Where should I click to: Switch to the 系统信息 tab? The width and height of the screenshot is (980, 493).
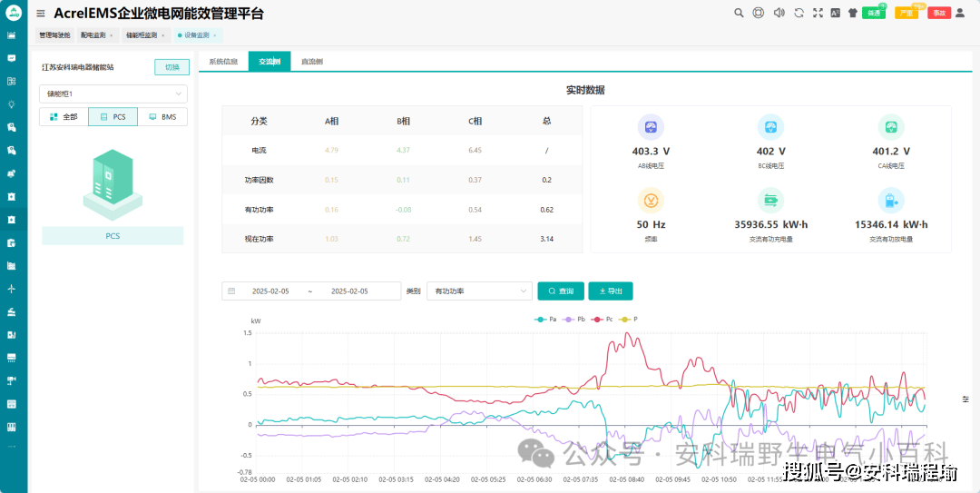pyautogui.click(x=223, y=62)
